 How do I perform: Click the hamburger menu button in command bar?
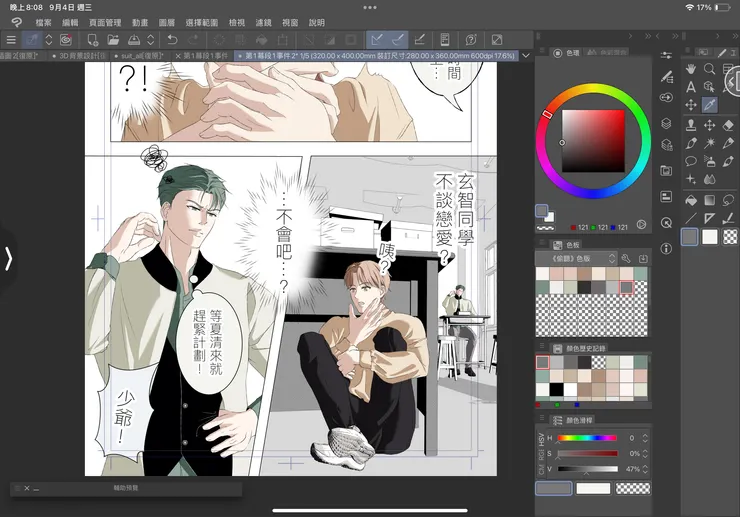(x=11, y=39)
